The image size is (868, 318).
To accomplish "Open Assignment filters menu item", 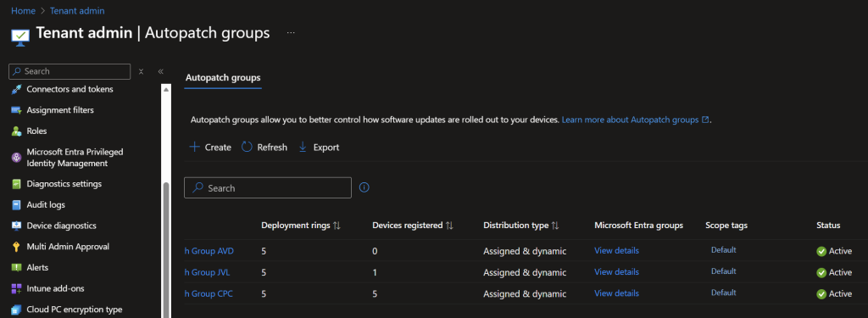I will point(60,110).
